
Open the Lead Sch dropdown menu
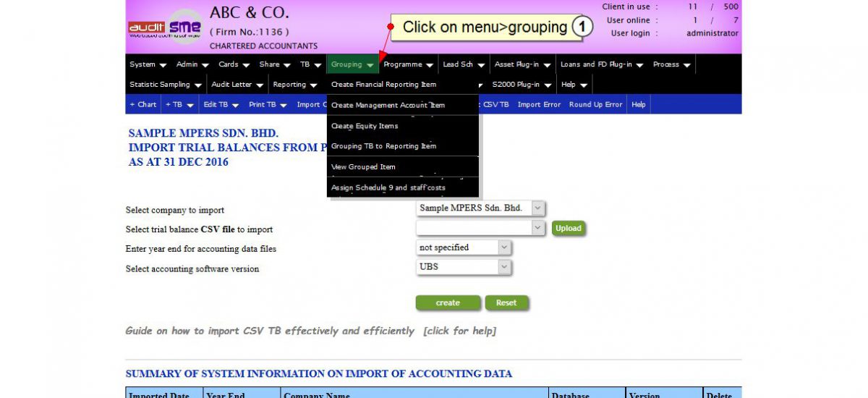coord(463,64)
